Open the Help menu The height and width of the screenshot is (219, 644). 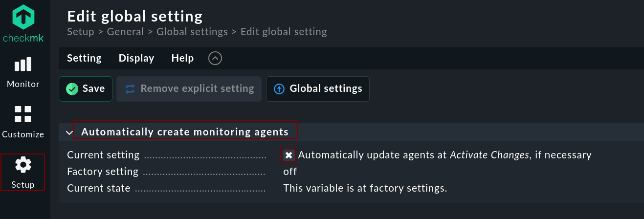pos(182,58)
